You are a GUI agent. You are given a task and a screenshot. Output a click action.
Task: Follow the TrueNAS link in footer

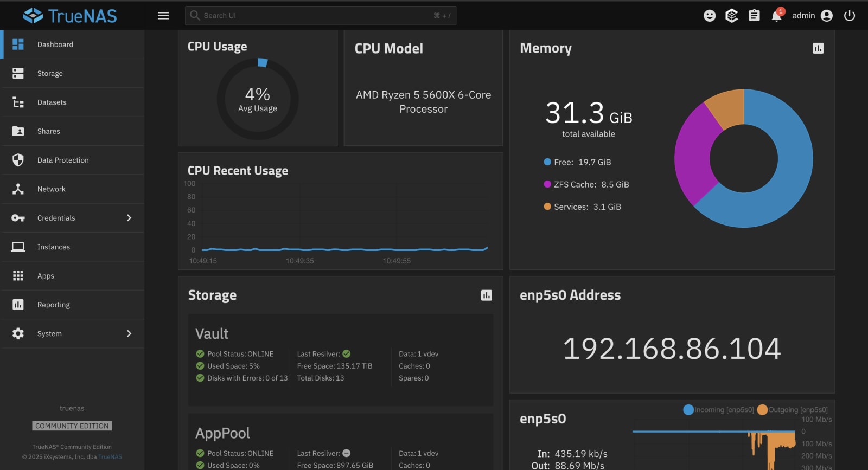pyautogui.click(x=110, y=456)
